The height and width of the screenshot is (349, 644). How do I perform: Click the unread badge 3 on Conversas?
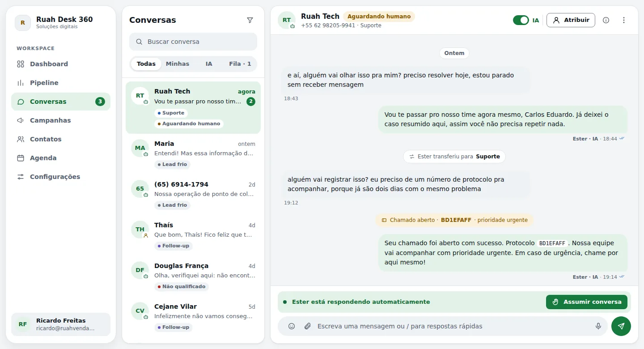tap(100, 102)
